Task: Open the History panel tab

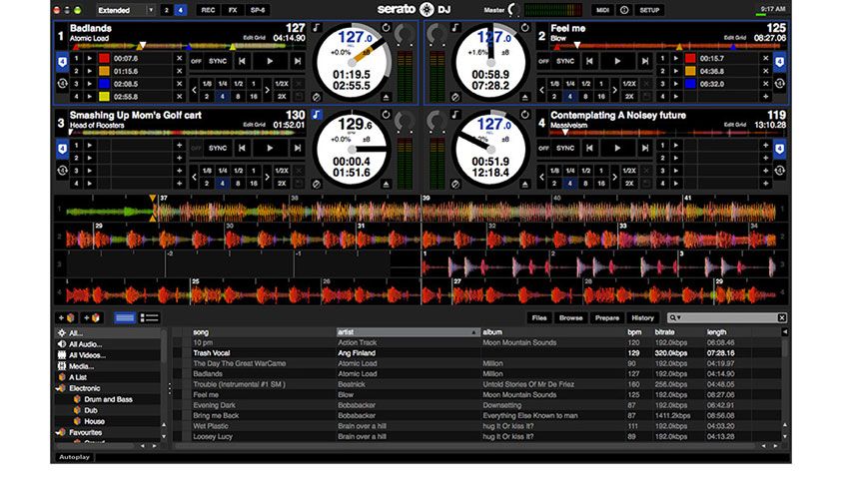Action: [642, 318]
